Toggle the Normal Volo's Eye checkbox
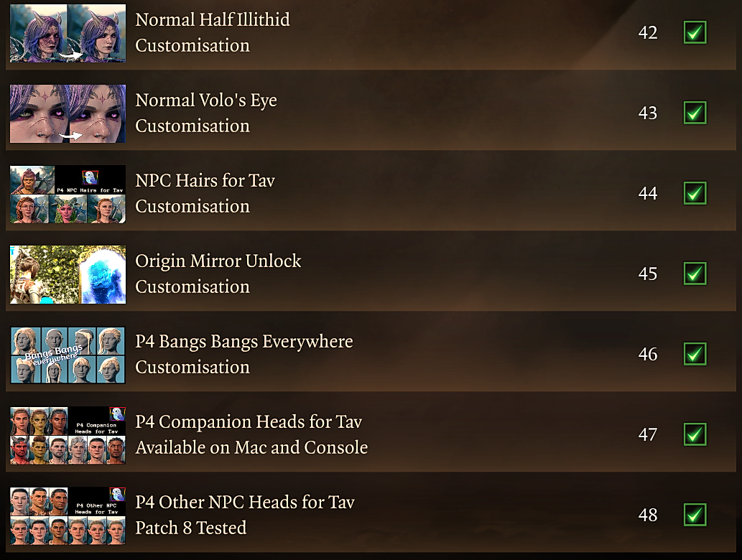 tap(695, 113)
